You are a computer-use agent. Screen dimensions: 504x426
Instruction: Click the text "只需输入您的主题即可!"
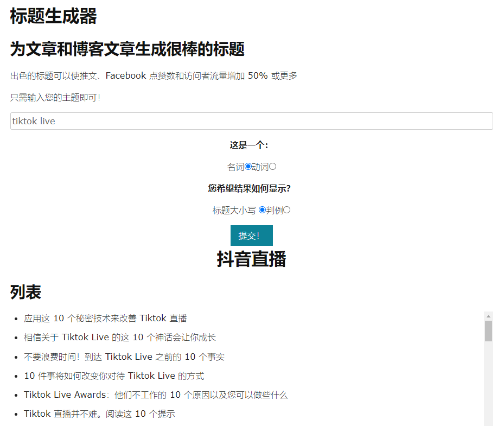pyautogui.click(x=55, y=98)
